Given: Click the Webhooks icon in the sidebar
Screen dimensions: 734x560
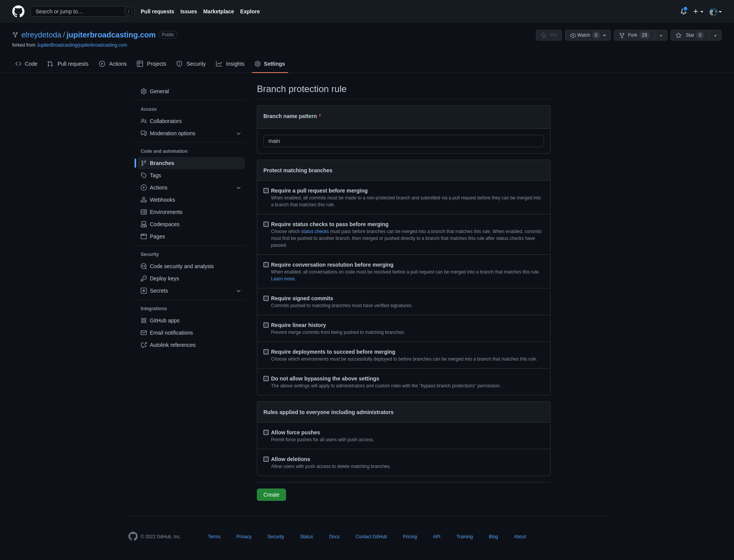Looking at the screenshot, I should pyautogui.click(x=144, y=200).
